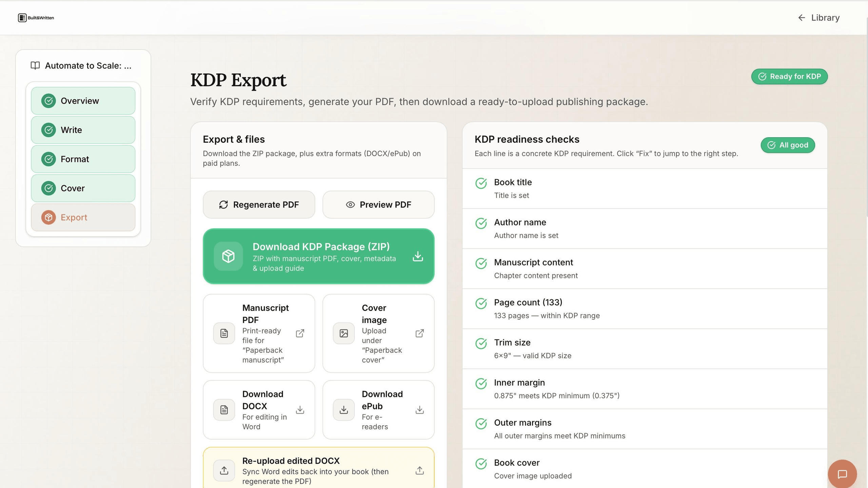Regenerate the PDF
This screenshot has height=488, width=868.
[259, 205]
